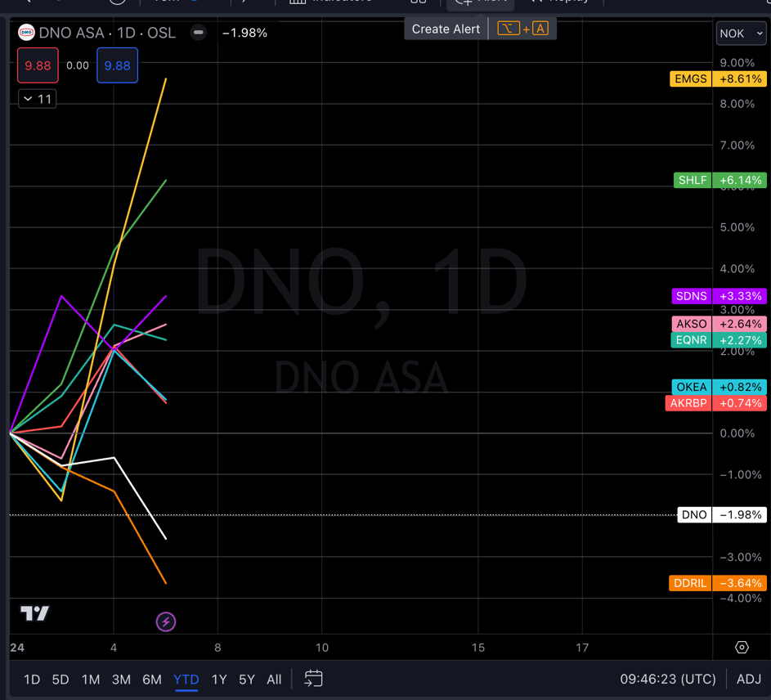771x700 pixels.
Task: Select the 5D time range tab
Action: tap(61, 680)
